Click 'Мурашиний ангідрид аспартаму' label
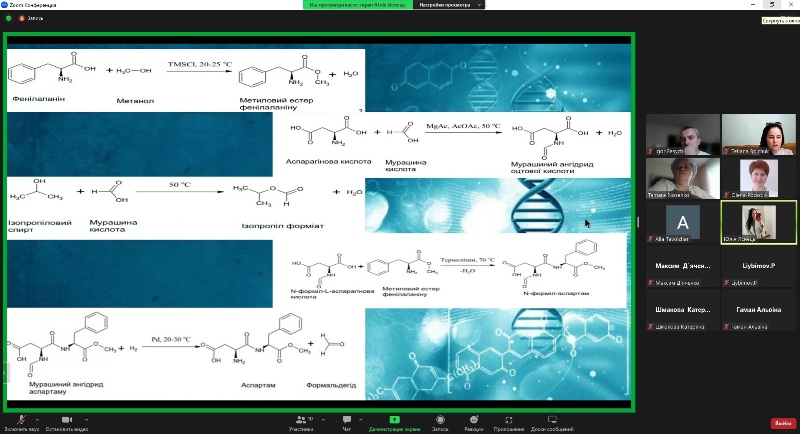 pyautogui.click(x=66, y=388)
